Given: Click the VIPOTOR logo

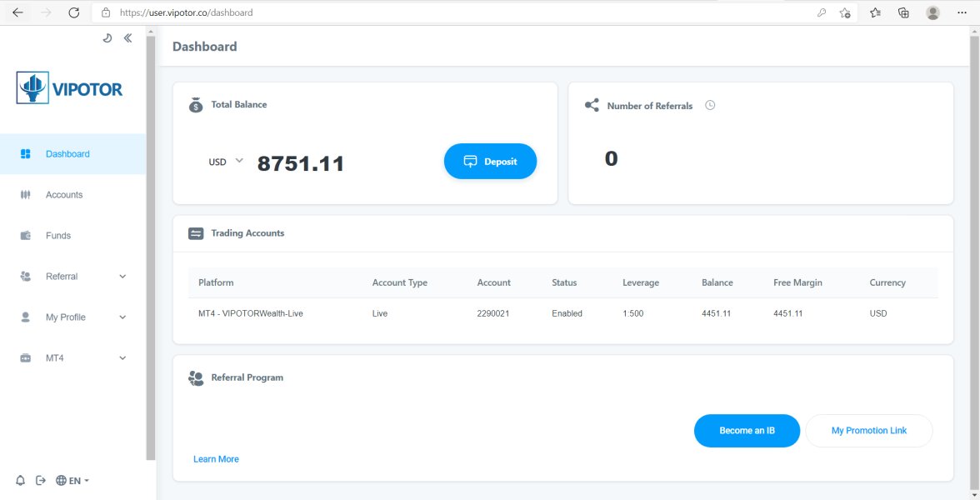Looking at the screenshot, I should coord(70,87).
